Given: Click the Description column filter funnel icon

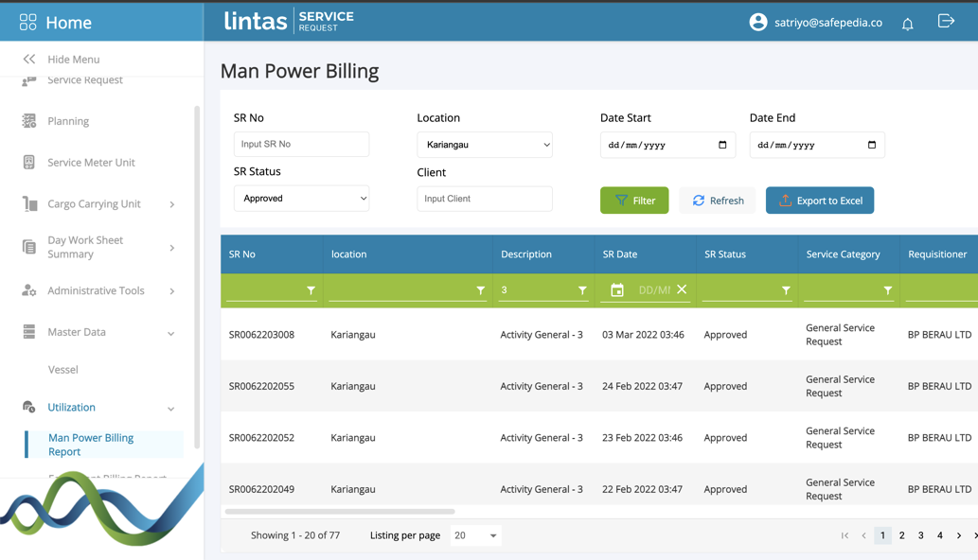Looking at the screenshot, I should [x=582, y=290].
